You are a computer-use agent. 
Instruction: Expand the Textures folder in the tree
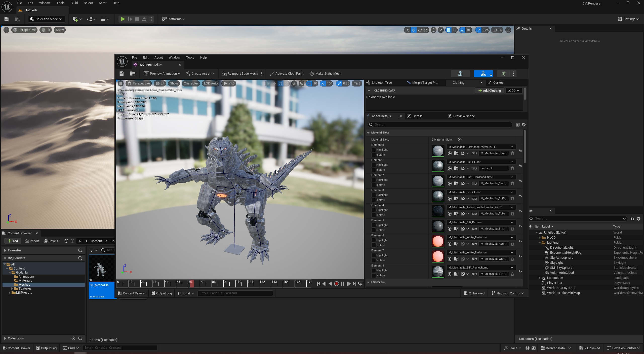12,289
